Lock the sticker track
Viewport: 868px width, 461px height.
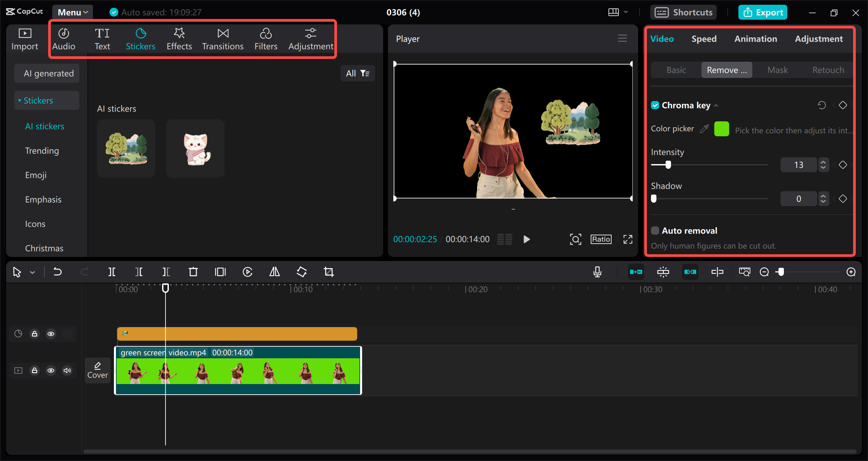[34, 334]
